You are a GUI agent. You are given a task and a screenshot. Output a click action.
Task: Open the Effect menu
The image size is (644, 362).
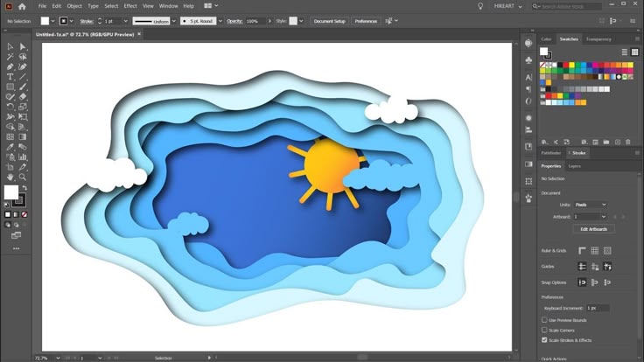coord(129,6)
